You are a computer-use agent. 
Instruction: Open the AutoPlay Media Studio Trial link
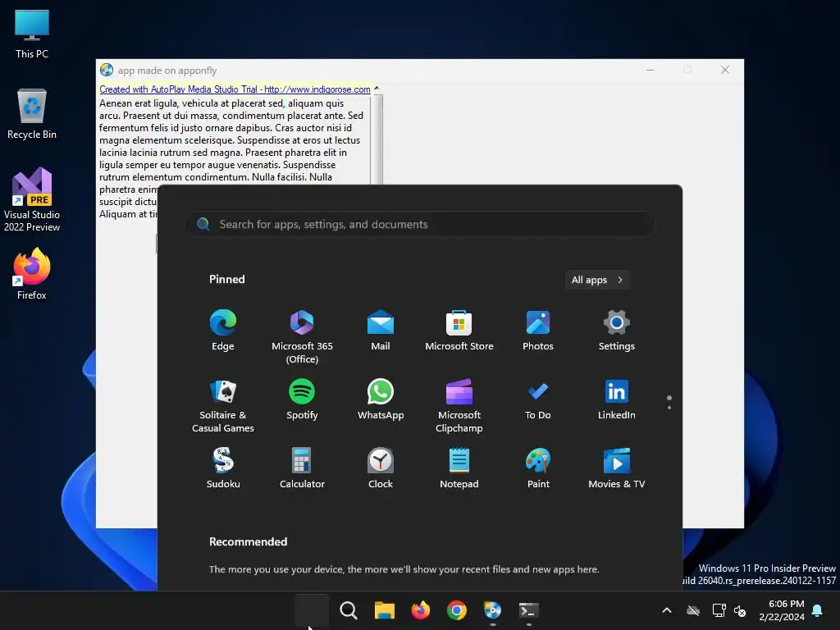coord(235,89)
